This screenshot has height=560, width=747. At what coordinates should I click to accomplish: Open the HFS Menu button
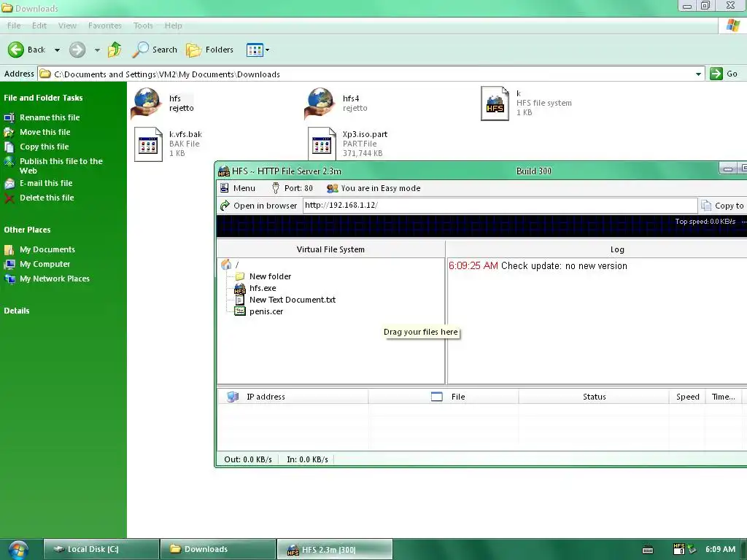tap(238, 188)
